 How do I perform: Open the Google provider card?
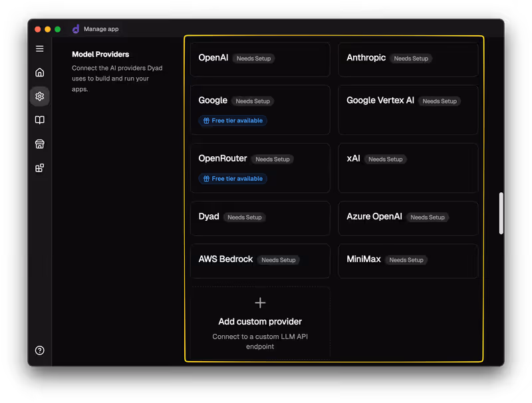(x=260, y=110)
